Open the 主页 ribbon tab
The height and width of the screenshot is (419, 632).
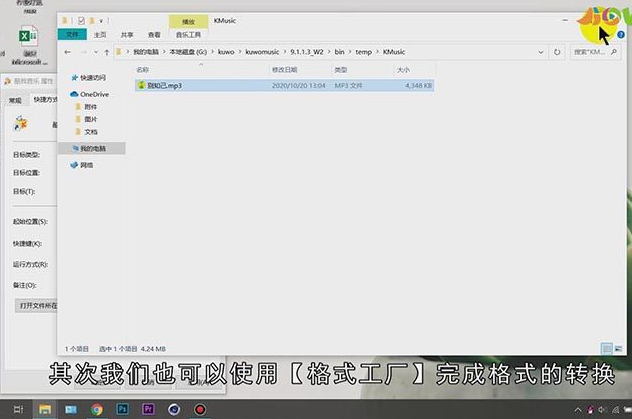click(100, 35)
